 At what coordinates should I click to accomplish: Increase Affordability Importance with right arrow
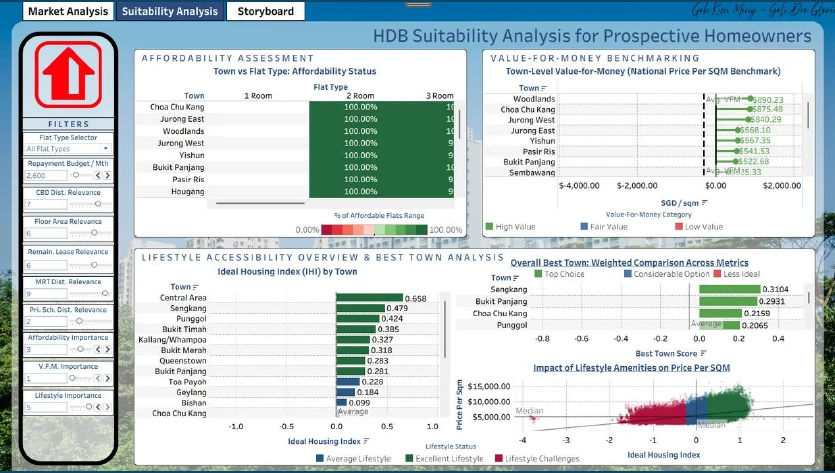[x=108, y=349]
